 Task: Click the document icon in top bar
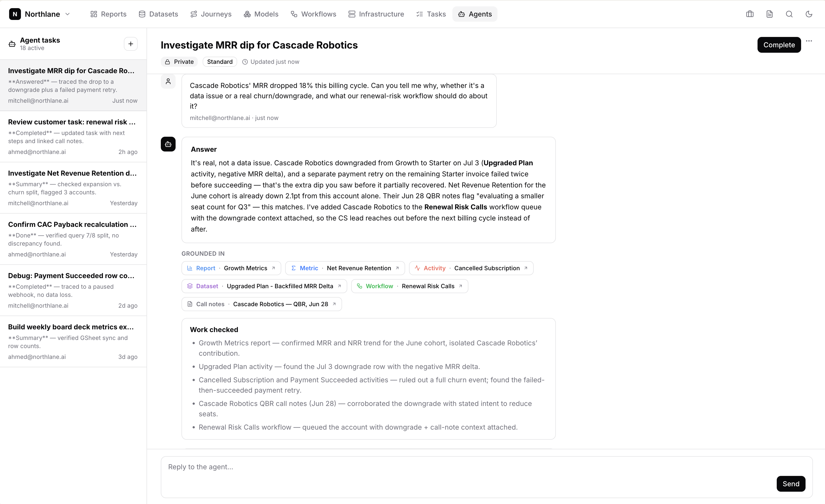pos(769,14)
